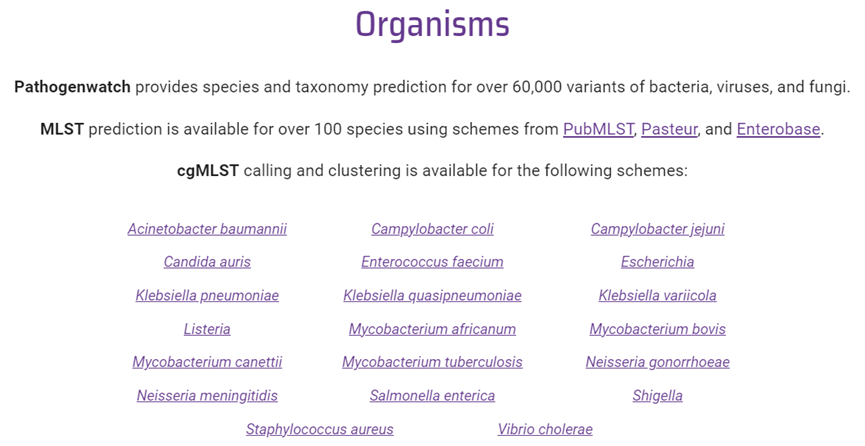Choose the Escherichia scheme
This screenshot has width=865, height=446.
[x=657, y=262]
